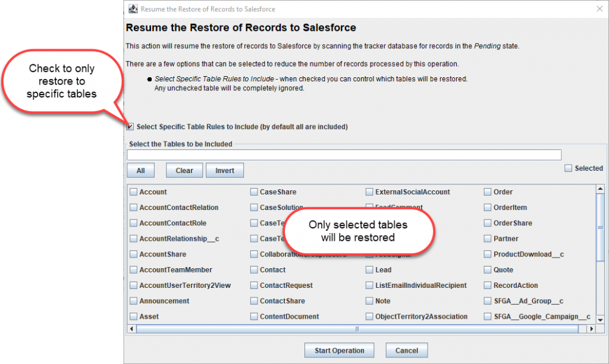Click the vertical scrollbar up arrow
This screenshot has width=609, height=364.
point(601,189)
